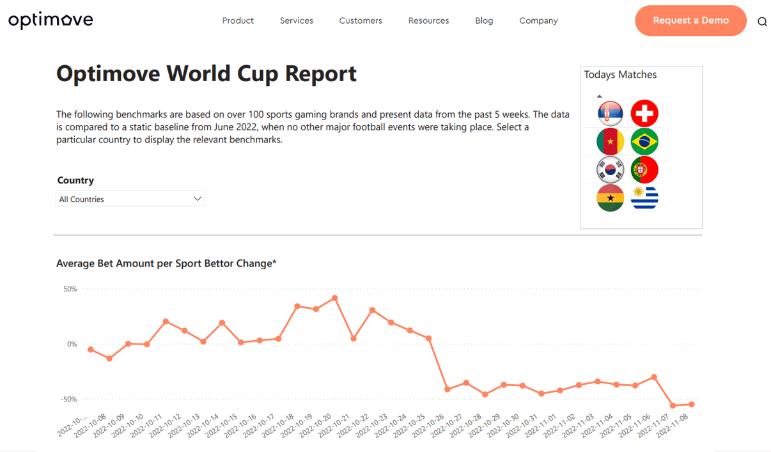Click the 2022-11-08 last data point
This screenshot has height=452, width=771.
691,404
